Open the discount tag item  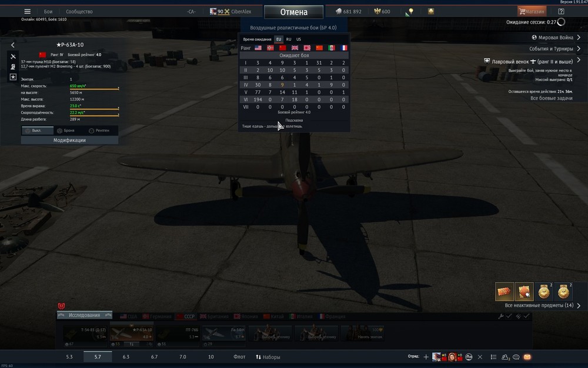tap(505, 291)
